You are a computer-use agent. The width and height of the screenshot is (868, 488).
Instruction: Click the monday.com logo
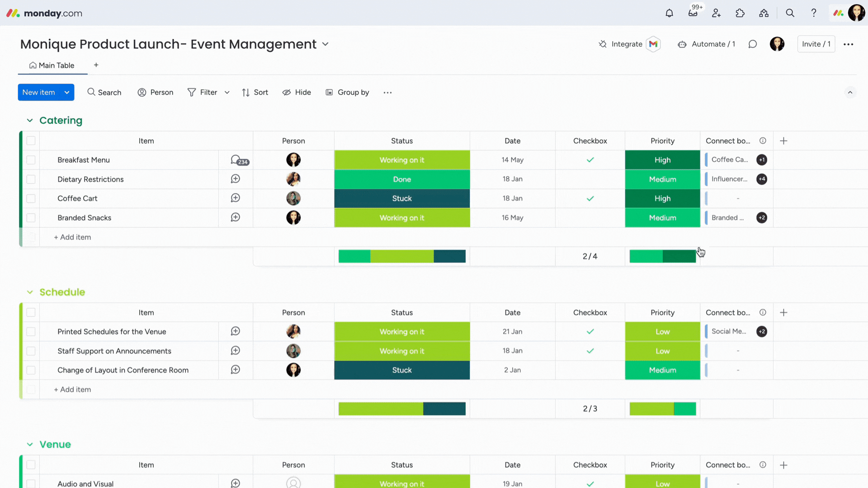tap(44, 13)
